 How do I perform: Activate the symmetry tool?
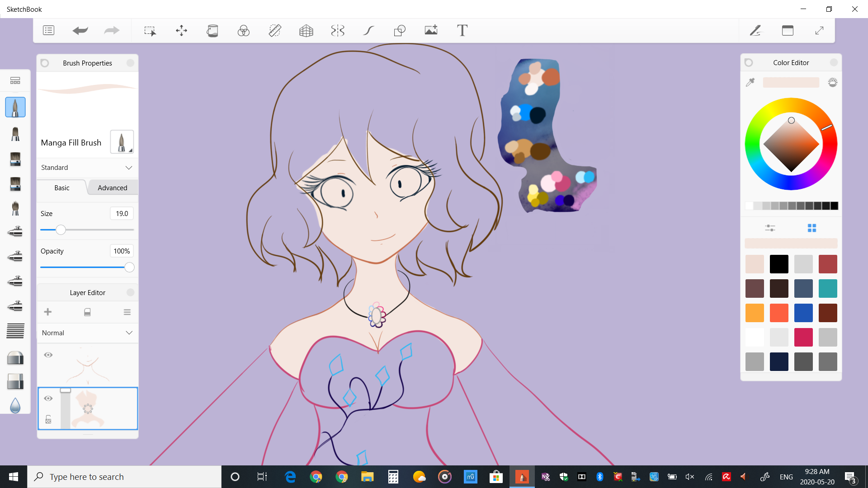tap(338, 30)
